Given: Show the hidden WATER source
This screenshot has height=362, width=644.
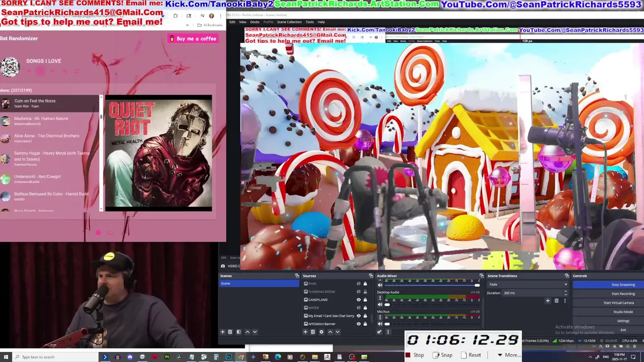Looking at the screenshot, I should point(359,308).
